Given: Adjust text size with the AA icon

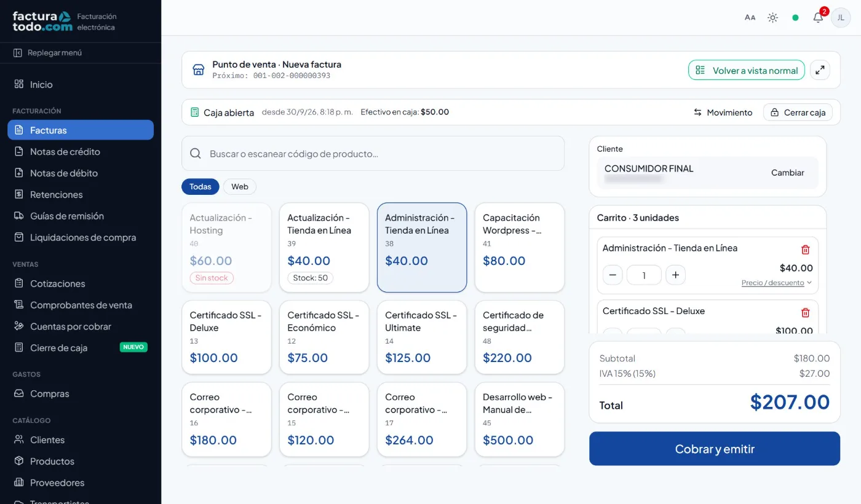Looking at the screenshot, I should pyautogui.click(x=750, y=18).
